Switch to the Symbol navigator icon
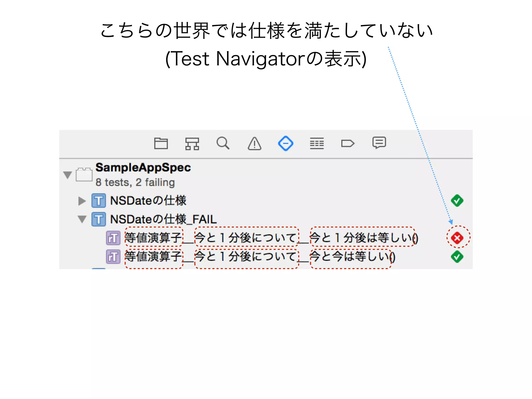The width and height of the screenshot is (532, 399). pos(192,143)
